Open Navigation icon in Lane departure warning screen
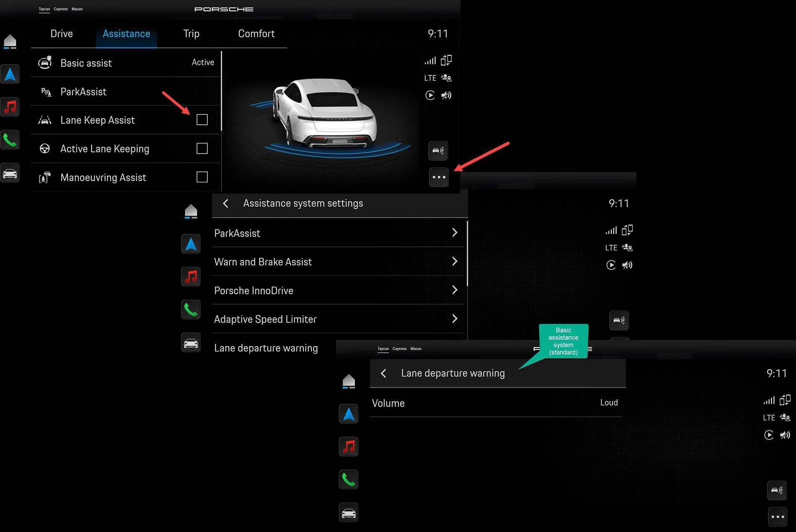796x532 pixels. 349,414
